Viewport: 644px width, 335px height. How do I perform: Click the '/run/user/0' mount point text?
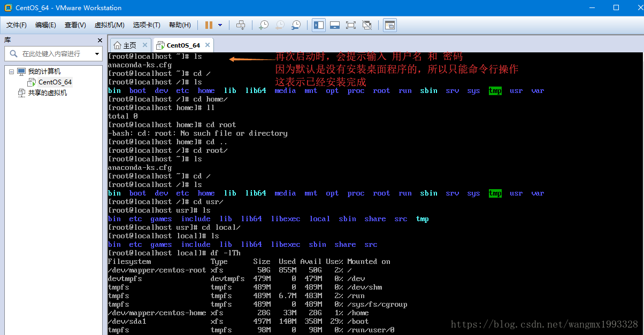click(x=371, y=330)
